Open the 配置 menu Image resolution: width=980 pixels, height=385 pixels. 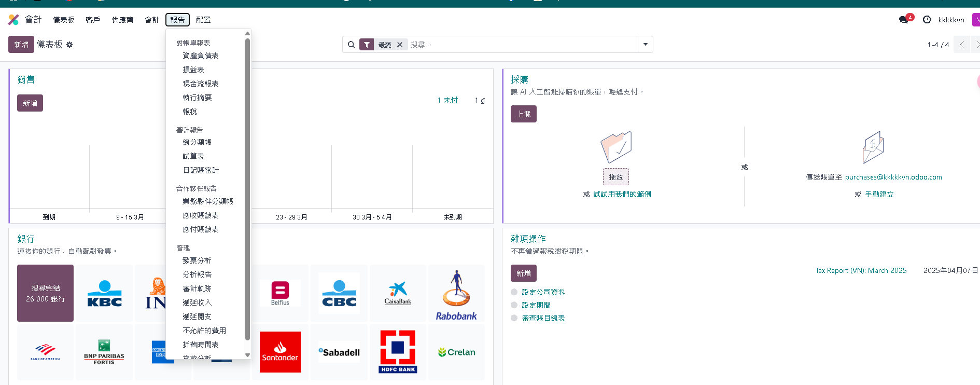tap(203, 20)
